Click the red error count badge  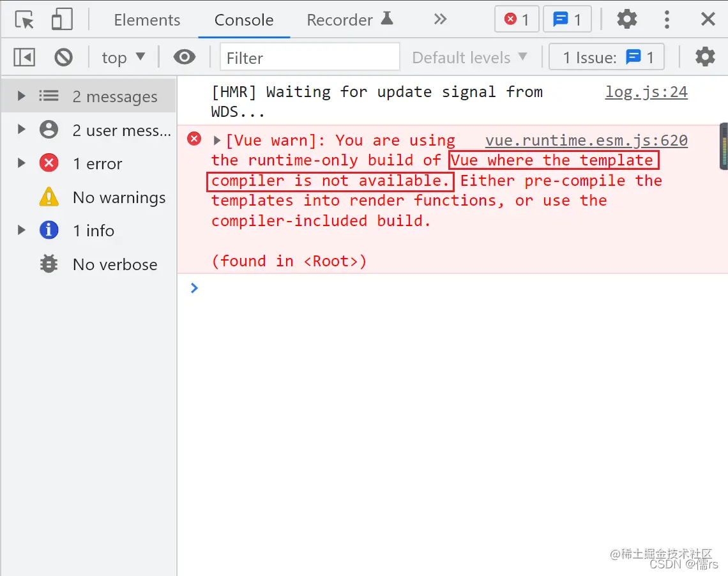(x=516, y=20)
